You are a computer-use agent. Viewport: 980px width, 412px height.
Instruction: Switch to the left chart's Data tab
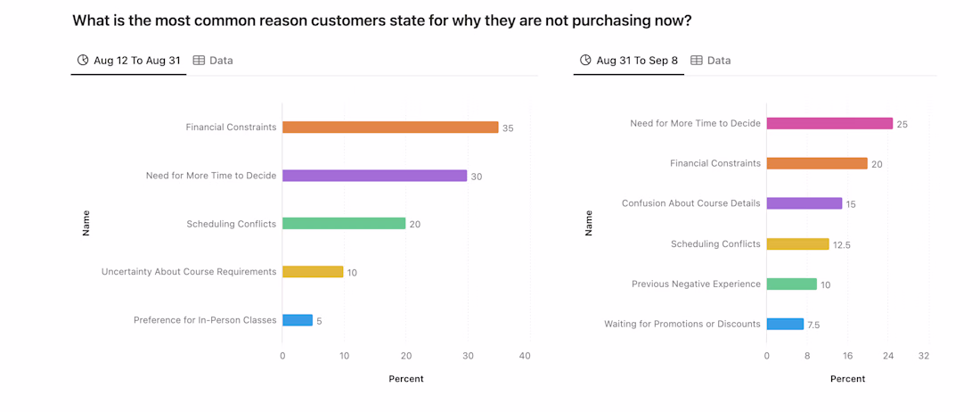(220, 61)
